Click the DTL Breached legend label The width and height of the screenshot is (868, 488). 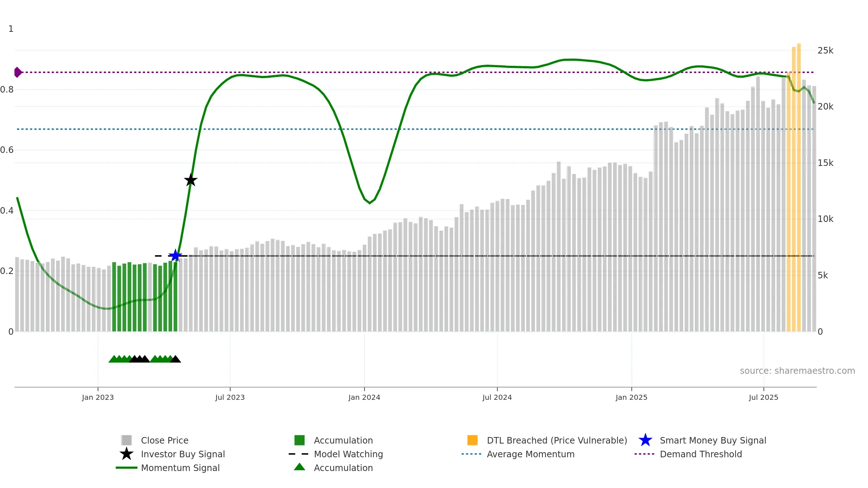(x=557, y=440)
